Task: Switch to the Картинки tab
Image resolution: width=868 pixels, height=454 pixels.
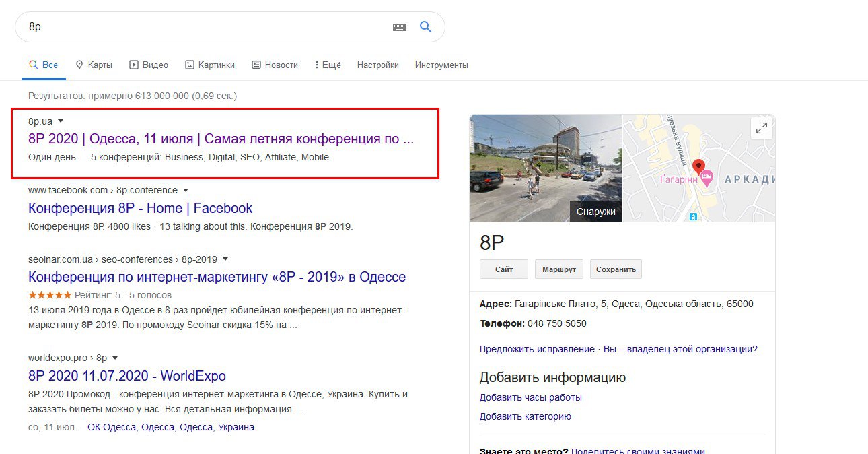Action: (x=210, y=65)
